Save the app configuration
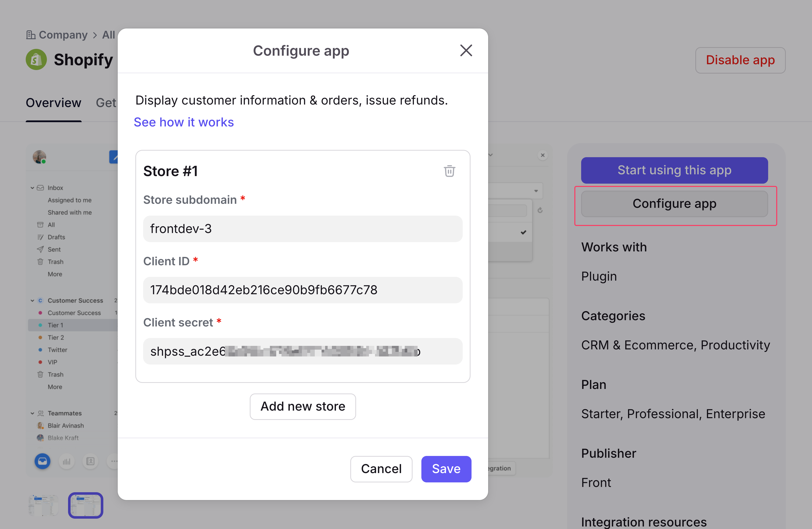The height and width of the screenshot is (529, 812). [x=446, y=469]
